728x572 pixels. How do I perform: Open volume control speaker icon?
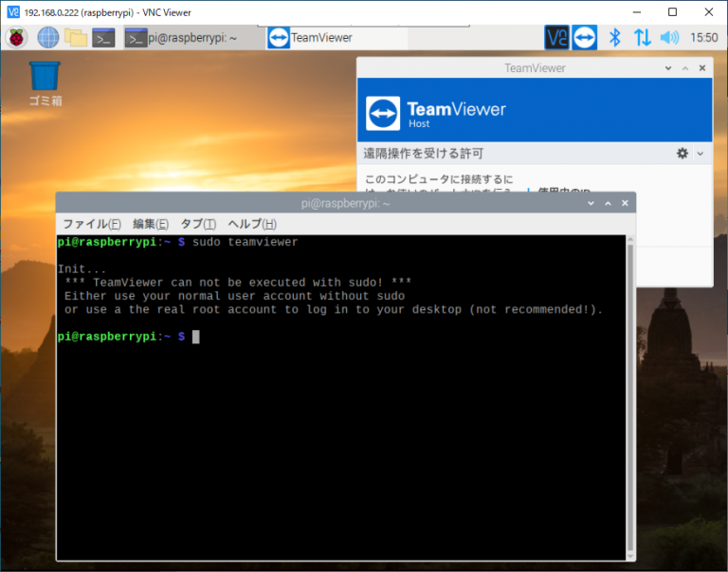[669, 38]
